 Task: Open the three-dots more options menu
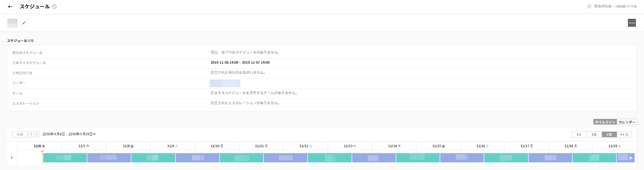[x=632, y=23]
